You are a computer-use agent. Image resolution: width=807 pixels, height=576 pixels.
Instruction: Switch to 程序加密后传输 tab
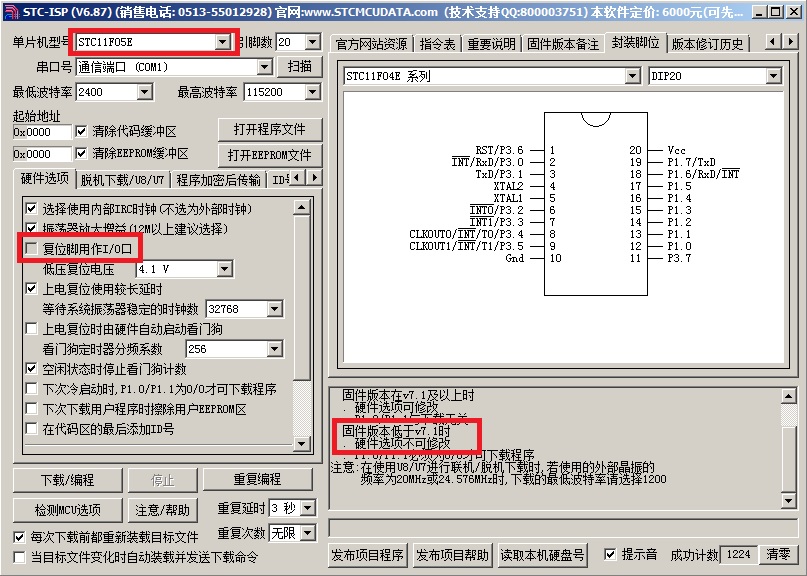(219, 180)
